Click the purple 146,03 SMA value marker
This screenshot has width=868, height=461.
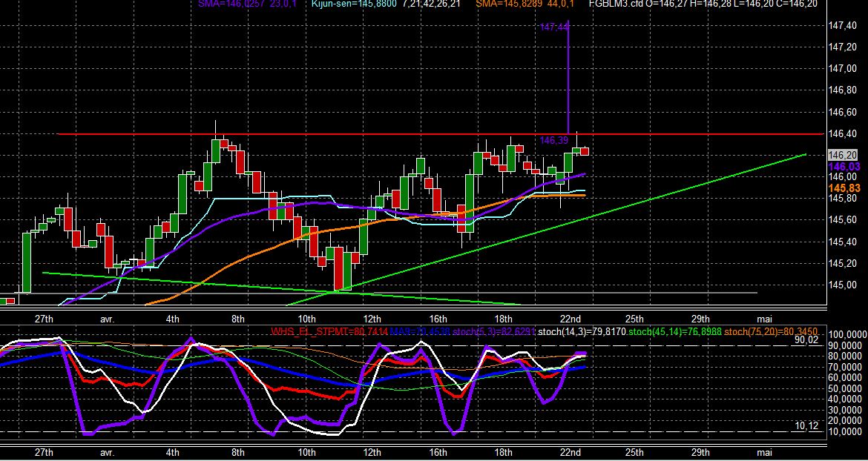coord(844,166)
